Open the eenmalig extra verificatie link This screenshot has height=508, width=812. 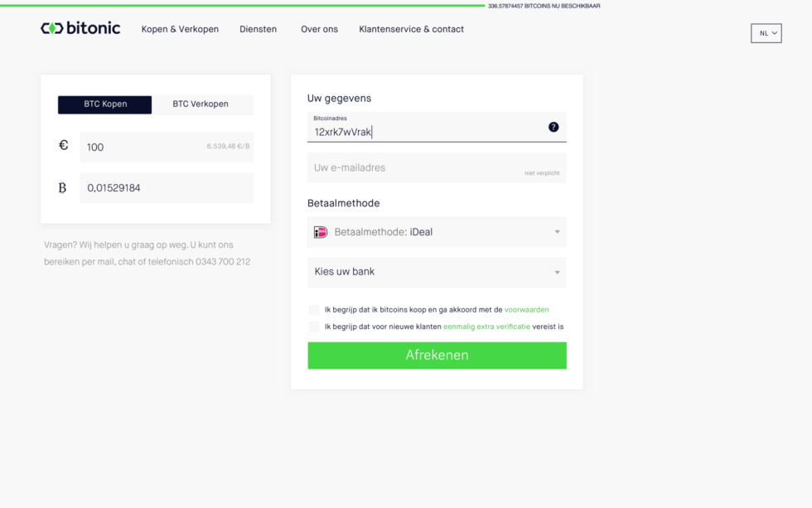pos(486,327)
